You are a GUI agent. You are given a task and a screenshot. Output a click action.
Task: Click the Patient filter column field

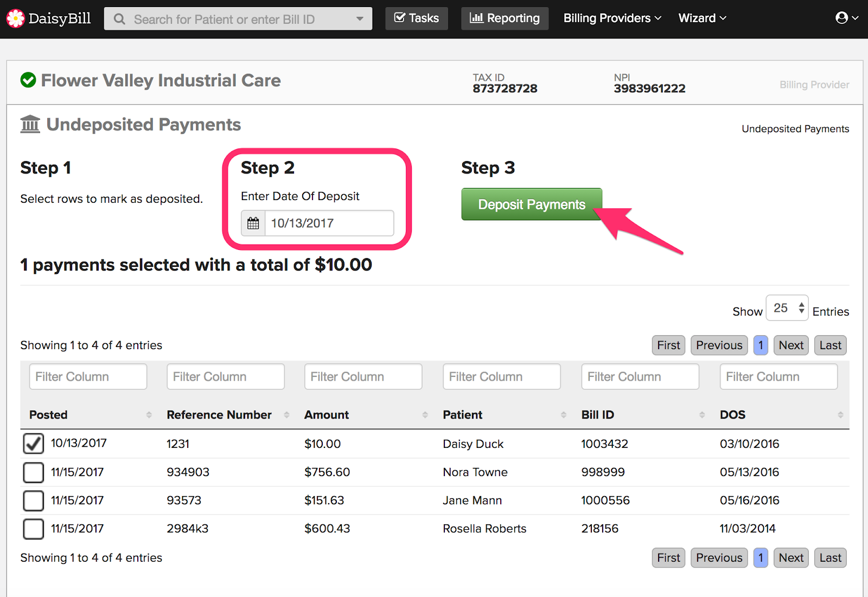pos(502,376)
